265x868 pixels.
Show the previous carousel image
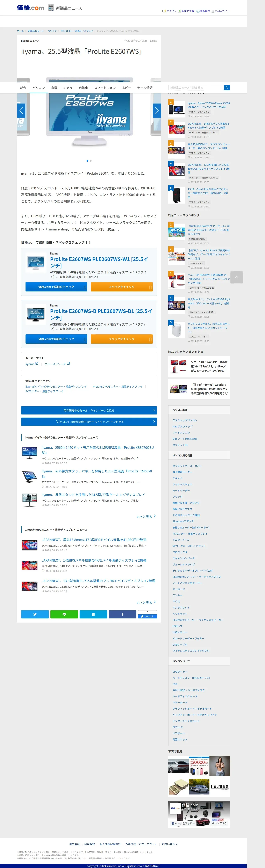click(x=21, y=111)
